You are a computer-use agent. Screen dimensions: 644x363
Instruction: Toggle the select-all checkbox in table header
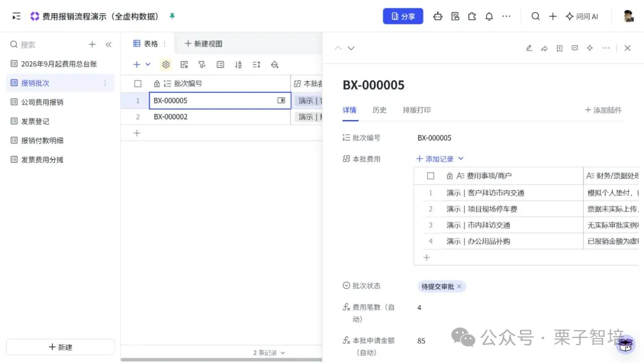click(138, 84)
